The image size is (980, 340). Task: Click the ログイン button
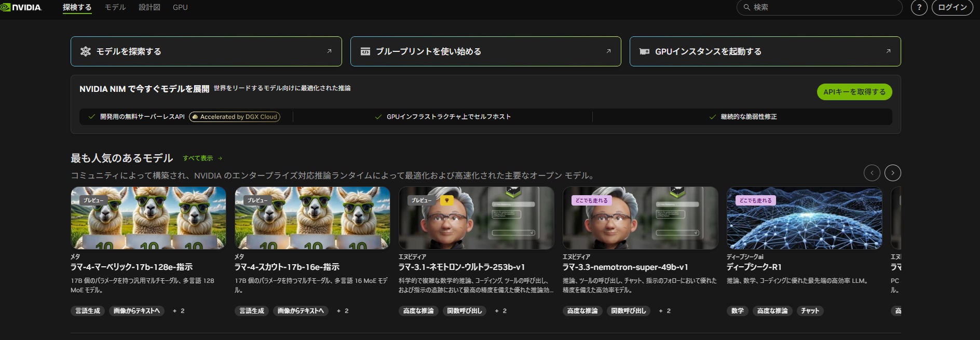pyautogui.click(x=952, y=7)
